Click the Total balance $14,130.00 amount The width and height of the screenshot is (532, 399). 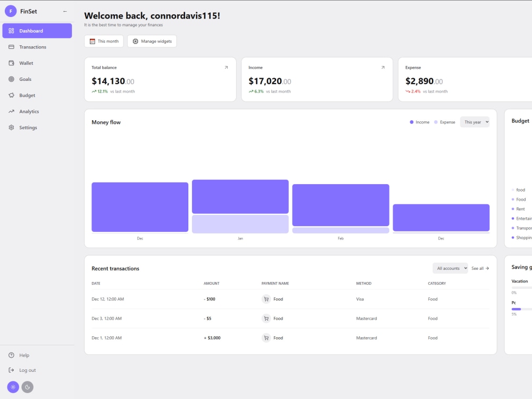click(113, 81)
